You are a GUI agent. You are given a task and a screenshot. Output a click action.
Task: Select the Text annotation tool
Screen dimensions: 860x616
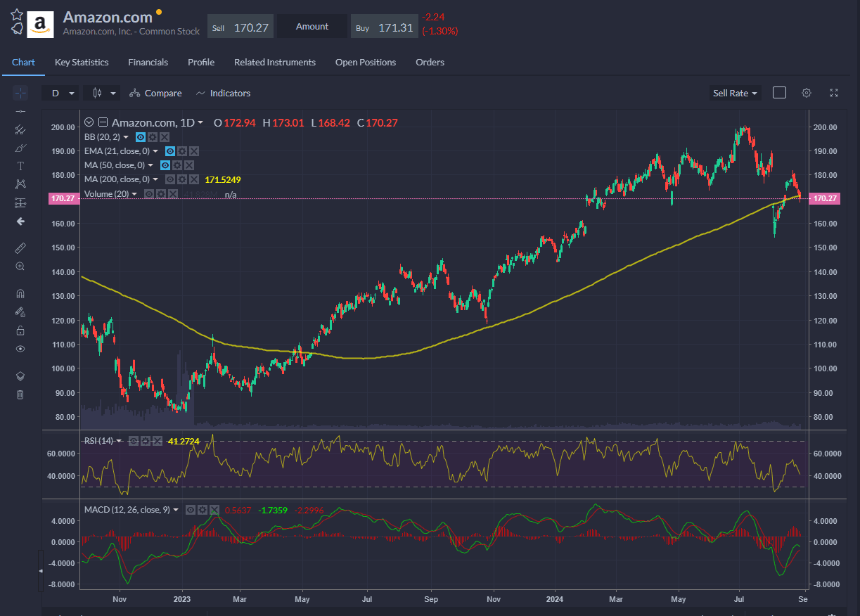pos(20,166)
